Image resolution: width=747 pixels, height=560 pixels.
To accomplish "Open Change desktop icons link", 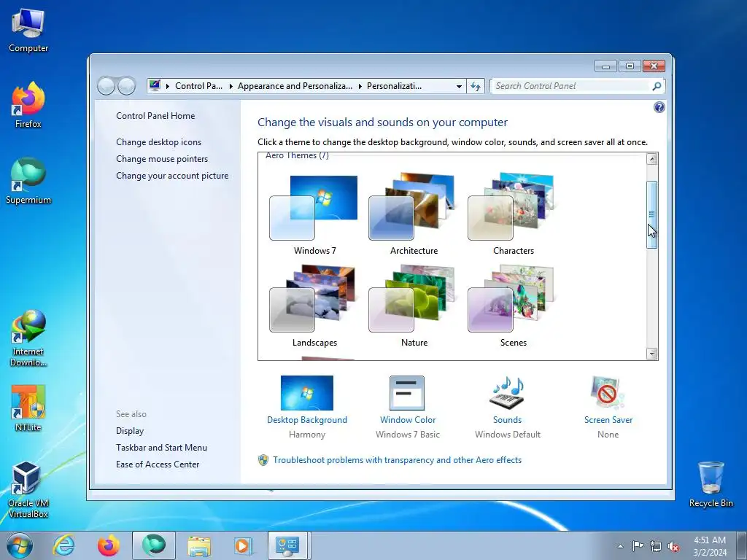I will 158,142.
